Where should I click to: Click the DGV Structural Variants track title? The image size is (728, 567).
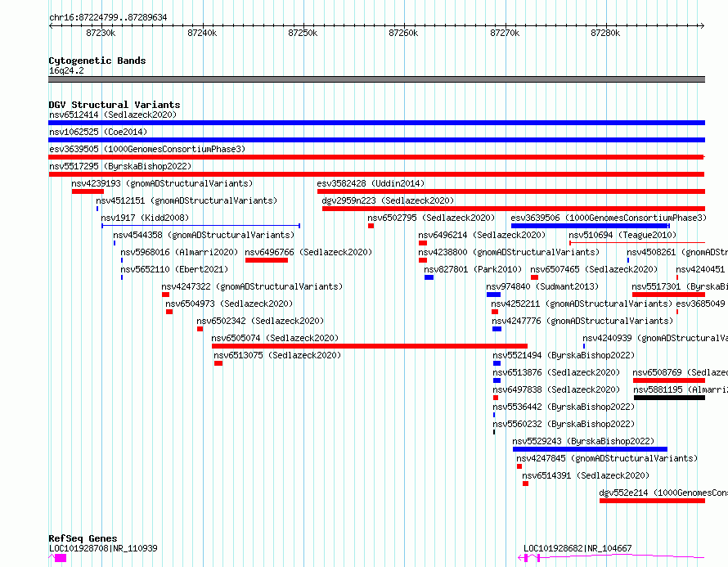point(115,105)
